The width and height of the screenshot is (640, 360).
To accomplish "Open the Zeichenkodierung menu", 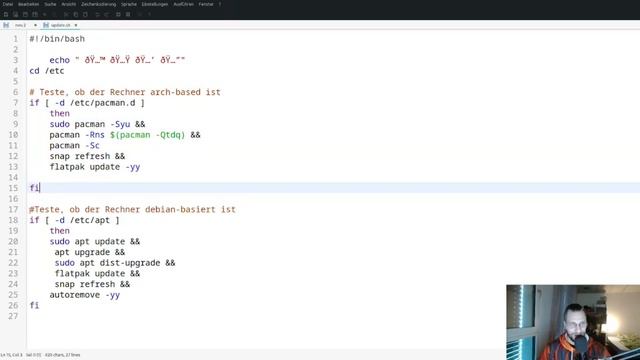I will coord(98,4).
